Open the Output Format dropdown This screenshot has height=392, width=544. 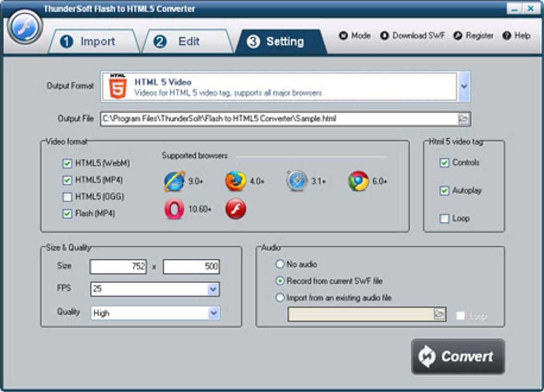point(464,84)
